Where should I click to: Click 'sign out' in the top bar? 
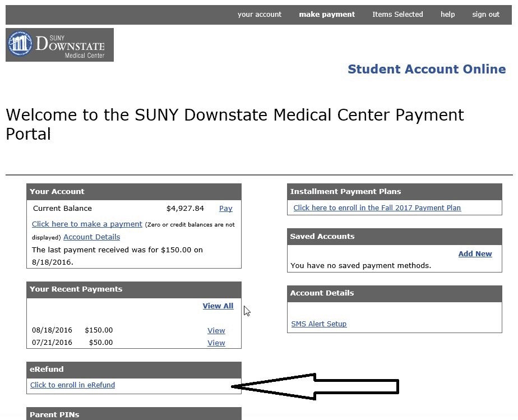point(485,15)
